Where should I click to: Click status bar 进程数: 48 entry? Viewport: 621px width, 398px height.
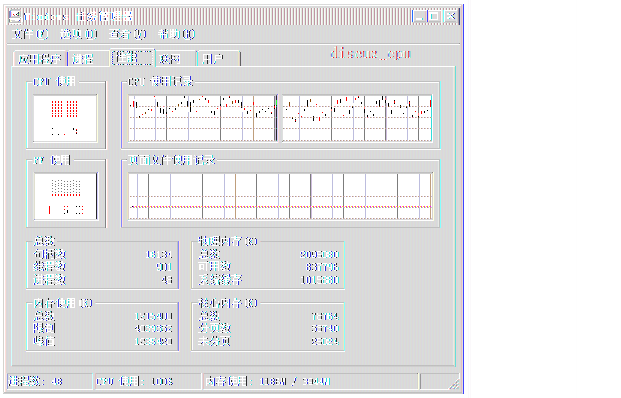[x=50, y=381]
